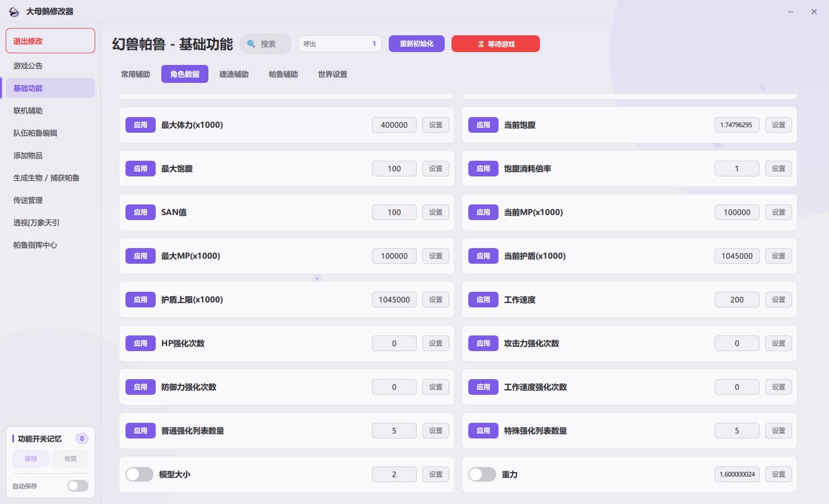Screen dimensions: 829x504
Task: Click the 饱腹消耗倍率 value field
Action: tap(737, 169)
